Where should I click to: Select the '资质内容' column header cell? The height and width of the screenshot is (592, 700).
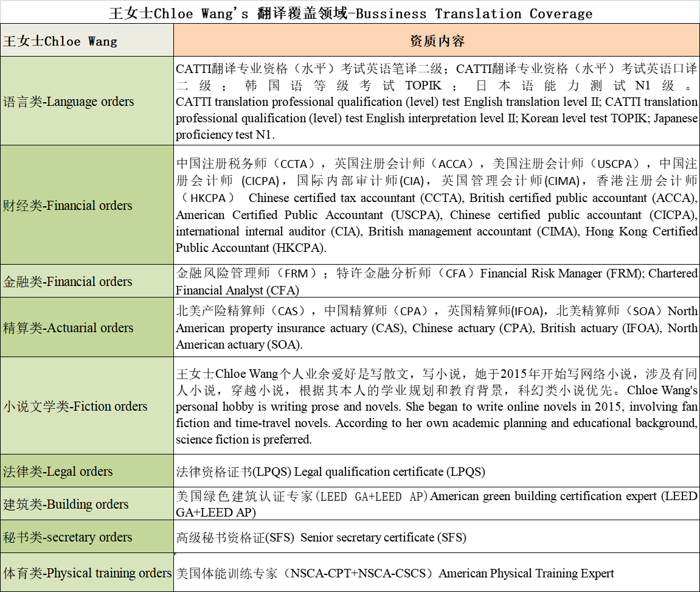(436, 41)
